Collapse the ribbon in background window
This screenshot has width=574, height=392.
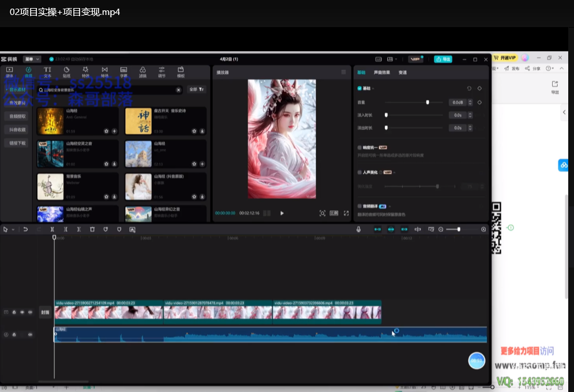coord(561,69)
